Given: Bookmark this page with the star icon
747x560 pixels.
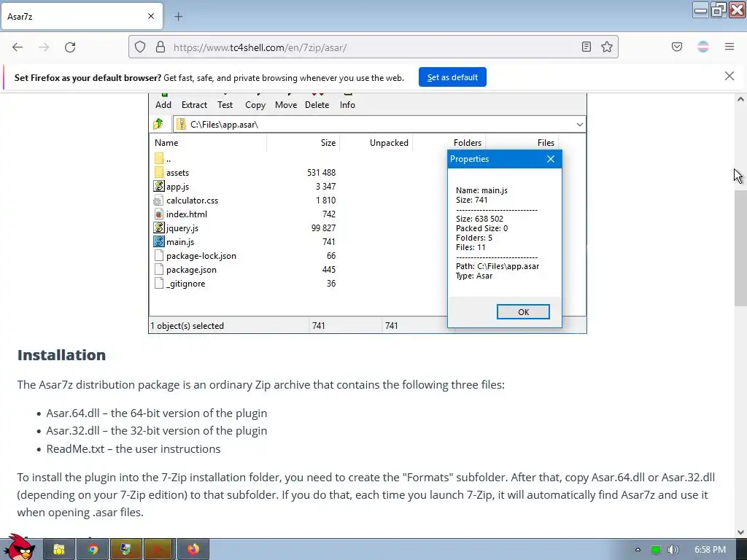Looking at the screenshot, I should (x=606, y=47).
